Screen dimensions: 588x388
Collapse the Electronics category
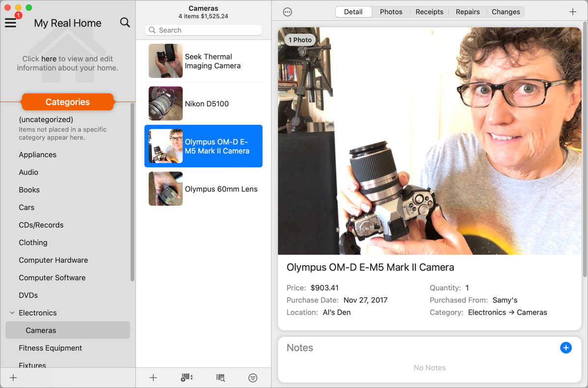(x=12, y=313)
